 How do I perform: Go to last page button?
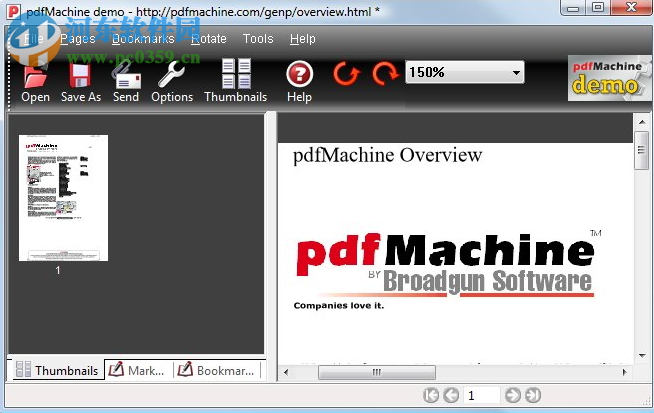click(533, 395)
